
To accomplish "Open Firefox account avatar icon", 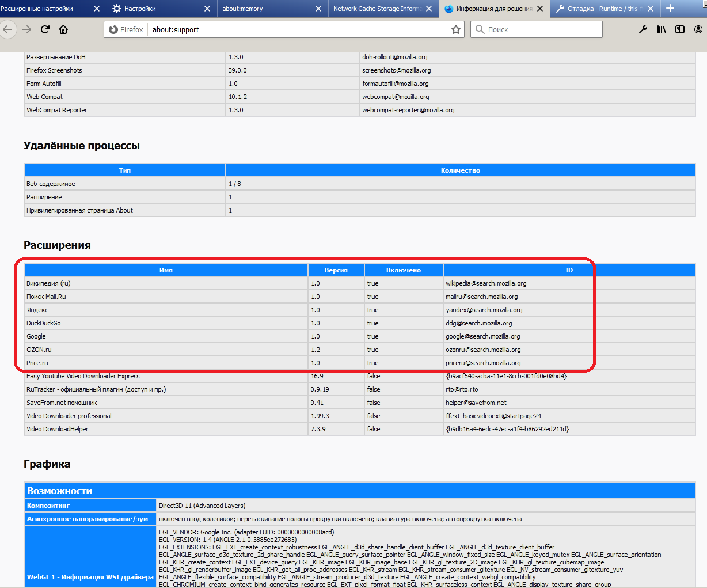I will pos(698,29).
